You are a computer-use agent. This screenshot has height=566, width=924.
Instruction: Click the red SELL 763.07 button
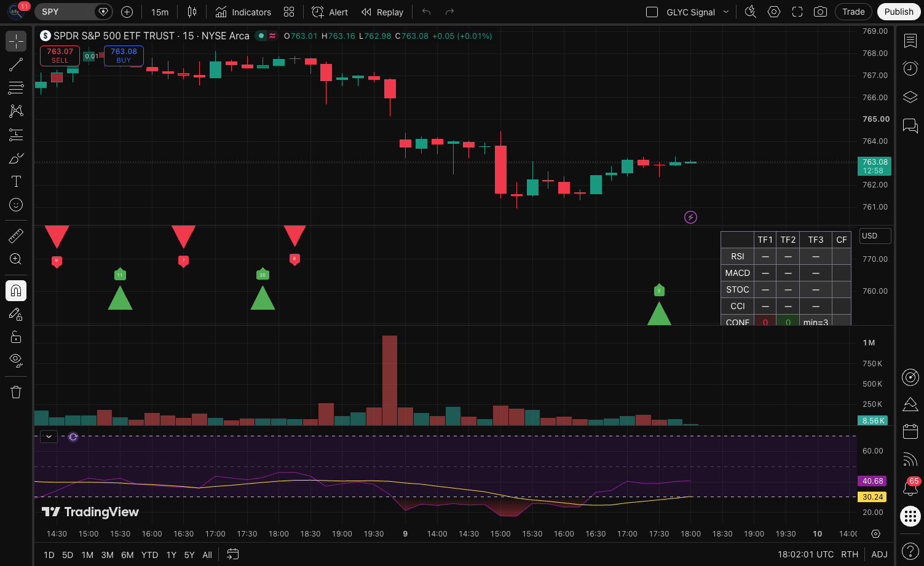pos(60,55)
